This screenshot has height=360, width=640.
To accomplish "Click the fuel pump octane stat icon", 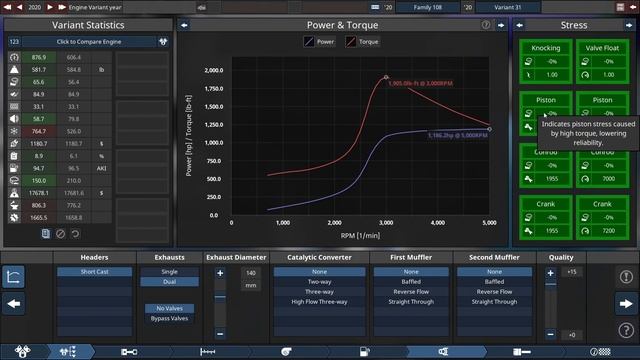I will [x=14, y=168].
